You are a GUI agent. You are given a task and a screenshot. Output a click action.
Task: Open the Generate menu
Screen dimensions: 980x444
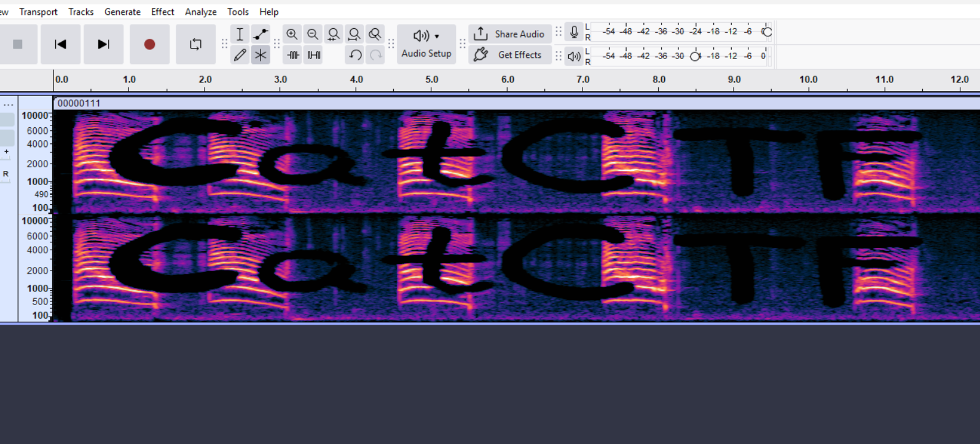tap(122, 12)
